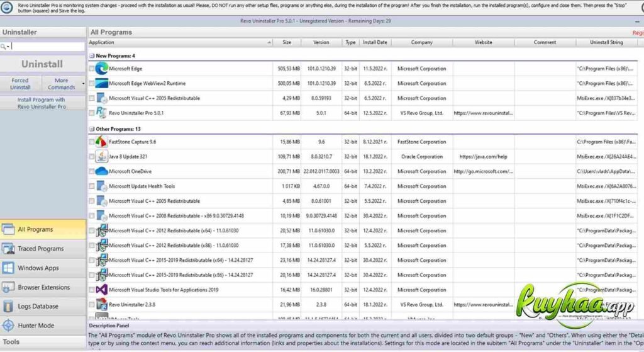The height and width of the screenshot is (352, 644).
Task: Click Install Program with Revo Uninstaller Pro
Action: click(42, 103)
